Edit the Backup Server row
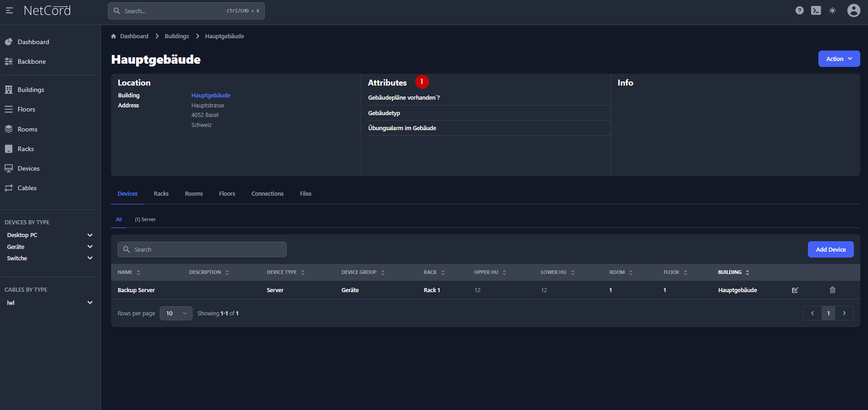The width and height of the screenshot is (868, 410). point(795,290)
